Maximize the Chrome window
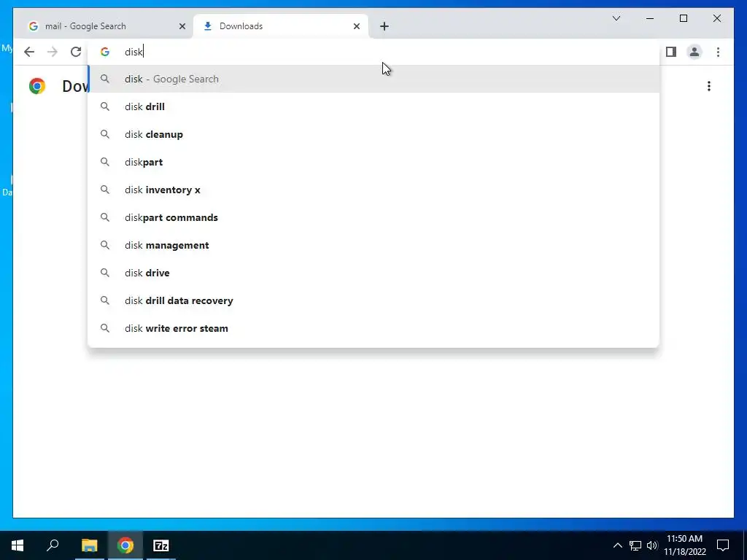This screenshot has height=560, width=747. pyautogui.click(x=683, y=18)
